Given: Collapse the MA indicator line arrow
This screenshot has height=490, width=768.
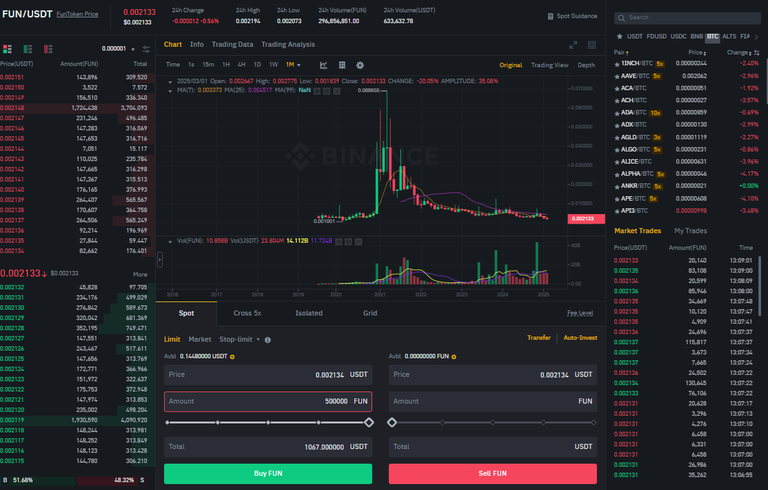Looking at the screenshot, I should pyautogui.click(x=170, y=91).
